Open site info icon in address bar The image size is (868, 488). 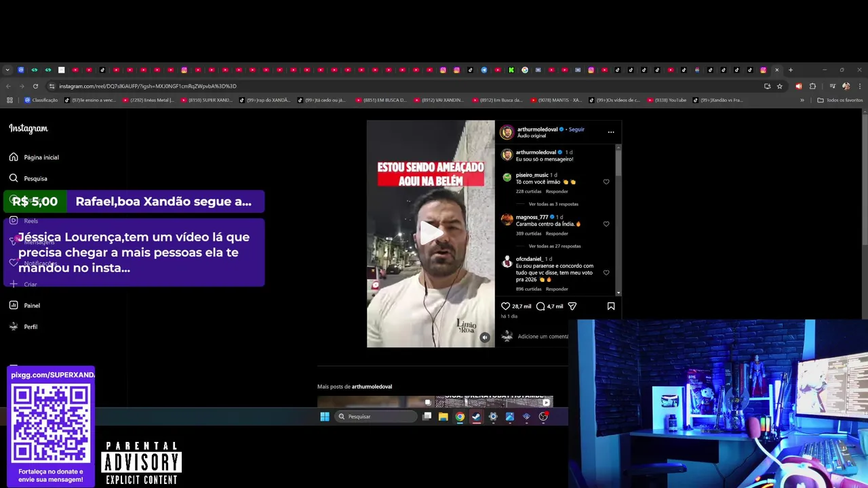pos(52,86)
